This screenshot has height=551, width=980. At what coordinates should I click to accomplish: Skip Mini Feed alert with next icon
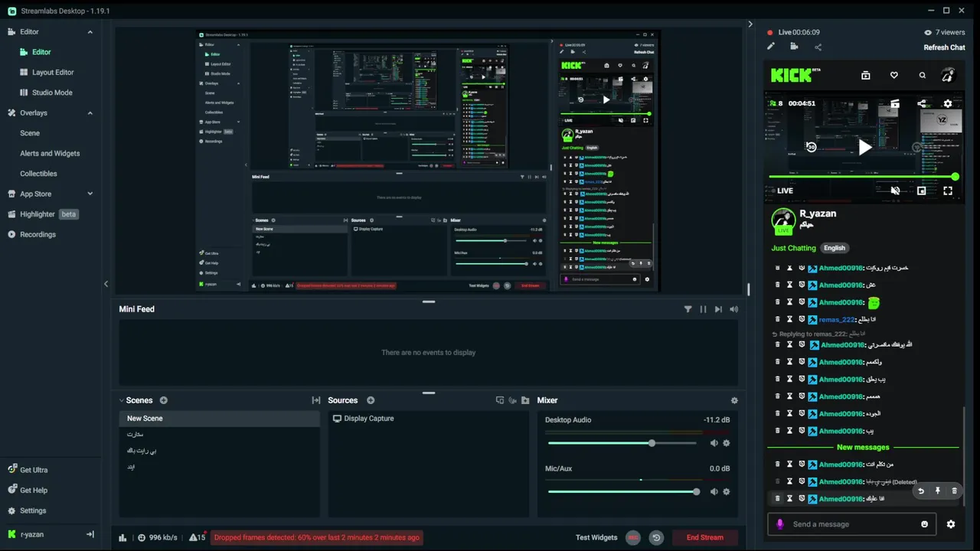718,309
